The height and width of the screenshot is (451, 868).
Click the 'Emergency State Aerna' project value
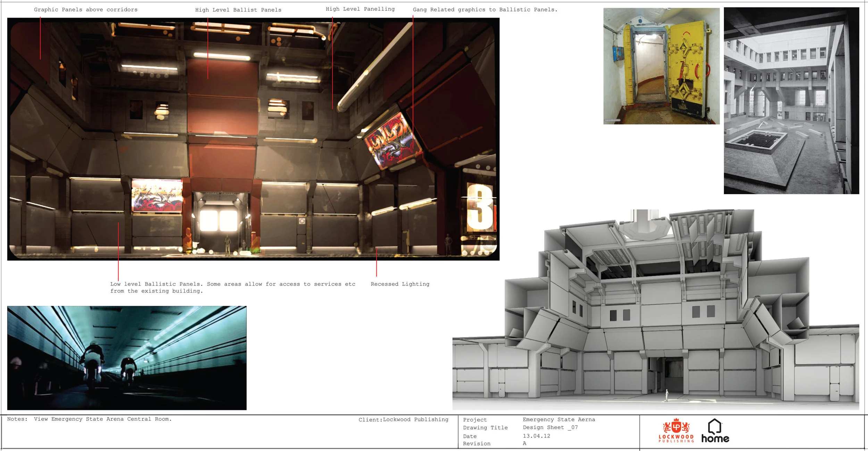[559, 420]
